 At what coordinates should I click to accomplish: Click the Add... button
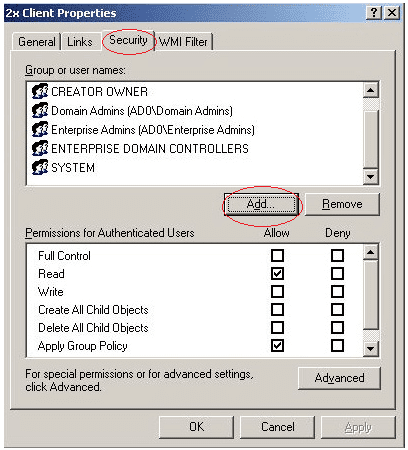[261, 204]
